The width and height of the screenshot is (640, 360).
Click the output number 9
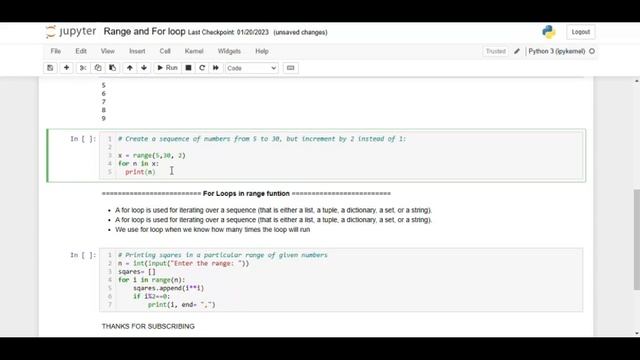click(104, 118)
